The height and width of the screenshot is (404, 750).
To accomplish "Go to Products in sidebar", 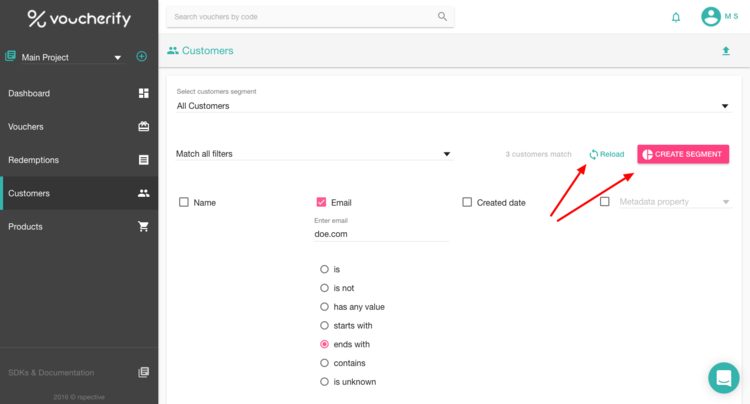I will [x=79, y=227].
